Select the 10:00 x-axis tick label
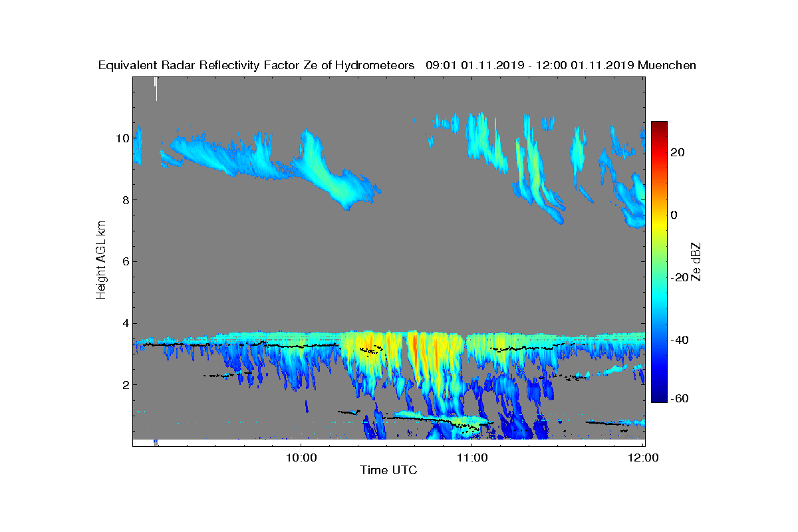 coord(301,458)
